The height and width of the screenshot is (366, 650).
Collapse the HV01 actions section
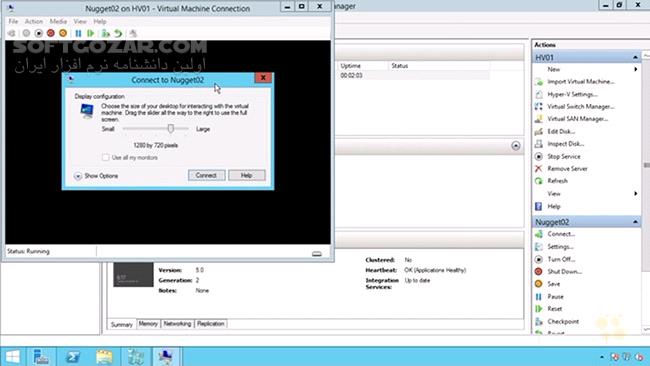click(x=635, y=57)
